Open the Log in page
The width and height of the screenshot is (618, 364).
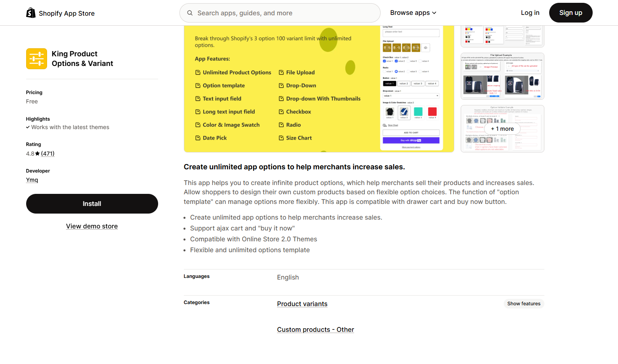[530, 13]
